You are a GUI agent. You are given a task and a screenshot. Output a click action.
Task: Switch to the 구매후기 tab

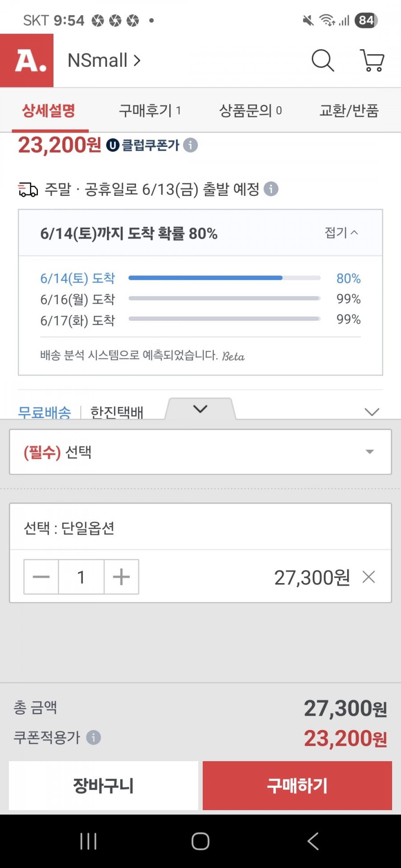coord(150,110)
